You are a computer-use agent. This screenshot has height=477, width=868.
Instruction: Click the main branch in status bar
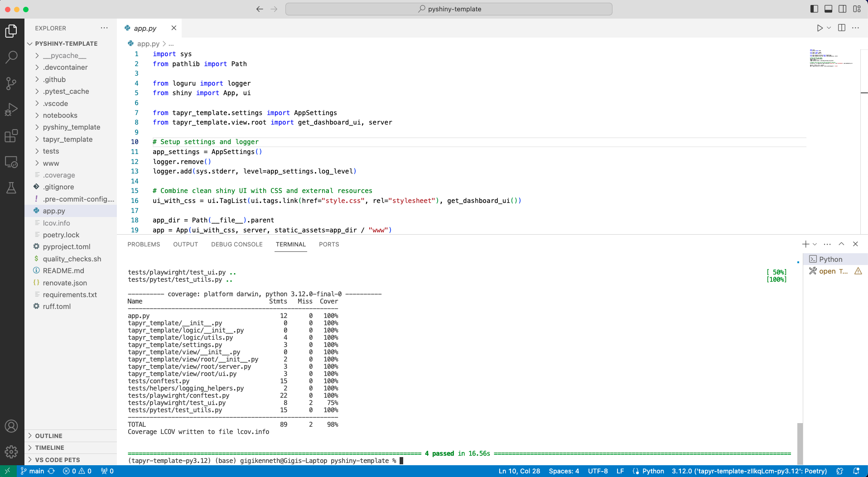click(36, 471)
